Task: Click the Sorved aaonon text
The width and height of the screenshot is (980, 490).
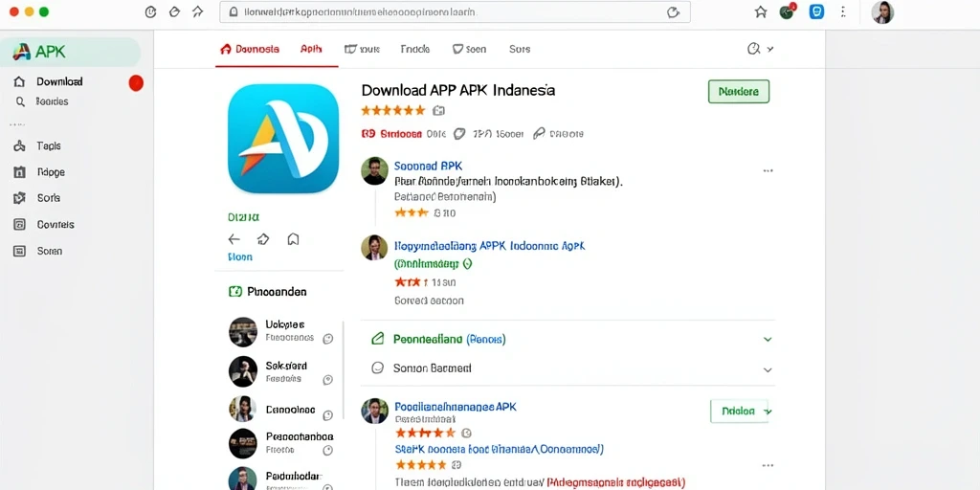Action: 430,301
